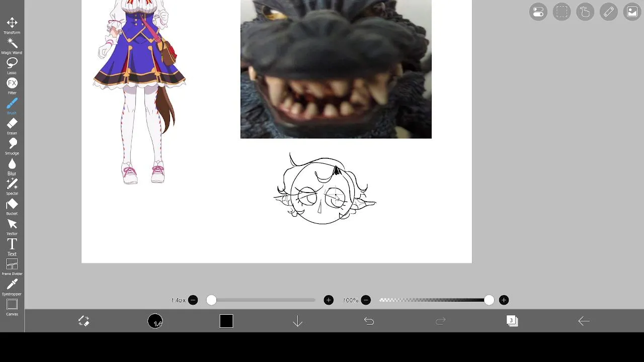Open the stabilizer hand icon
644x362 pixels.
coord(585,12)
